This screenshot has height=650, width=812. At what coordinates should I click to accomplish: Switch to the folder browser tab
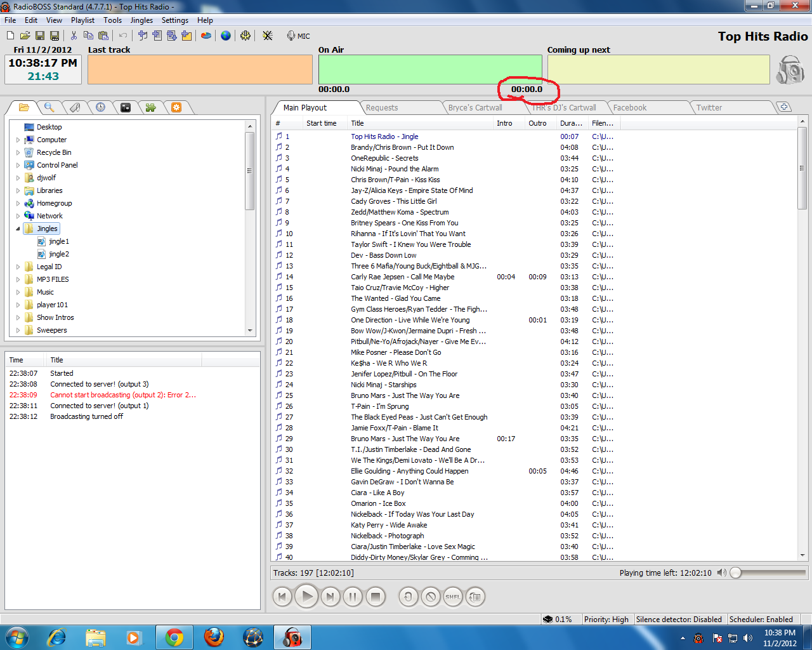(x=23, y=107)
